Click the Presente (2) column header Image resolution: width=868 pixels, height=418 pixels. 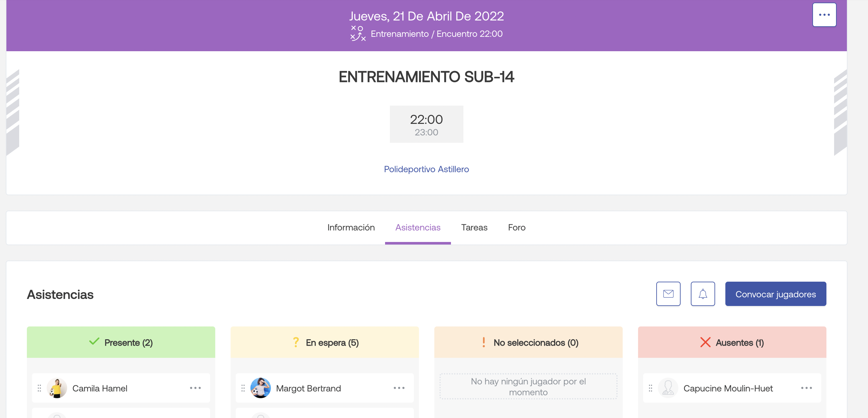121,342
